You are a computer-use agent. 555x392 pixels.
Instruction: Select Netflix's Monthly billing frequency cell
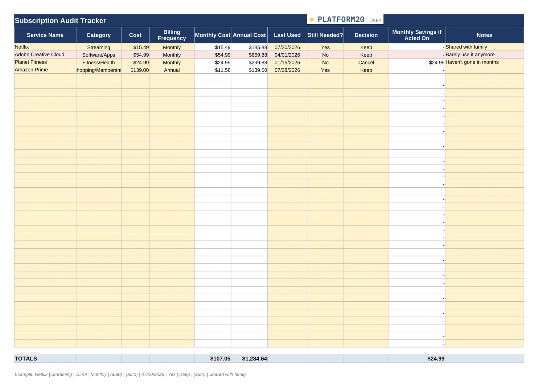[x=172, y=47]
